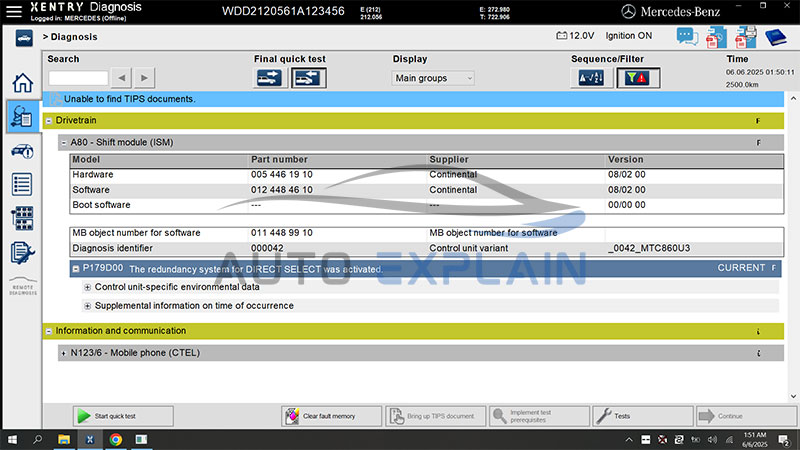This screenshot has height=450, width=800.
Task: Select the Diagnosis quick test sidebar icon
Action: (x=22, y=117)
